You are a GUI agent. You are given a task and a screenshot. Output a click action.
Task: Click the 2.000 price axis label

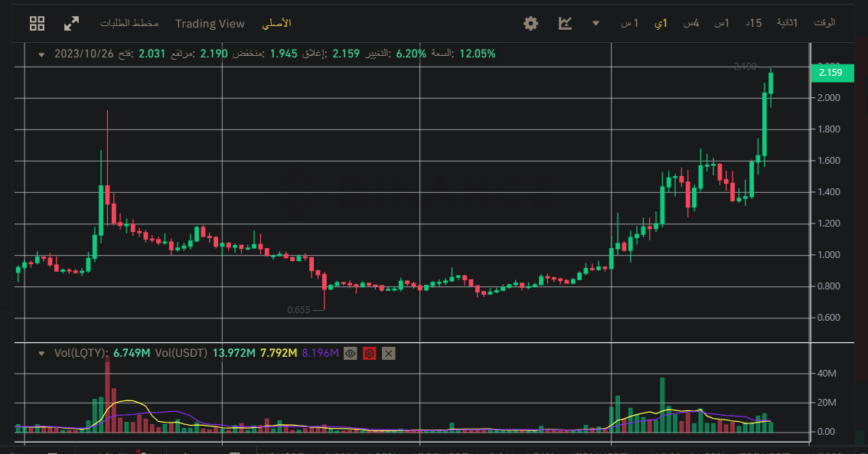[x=829, y=98]
